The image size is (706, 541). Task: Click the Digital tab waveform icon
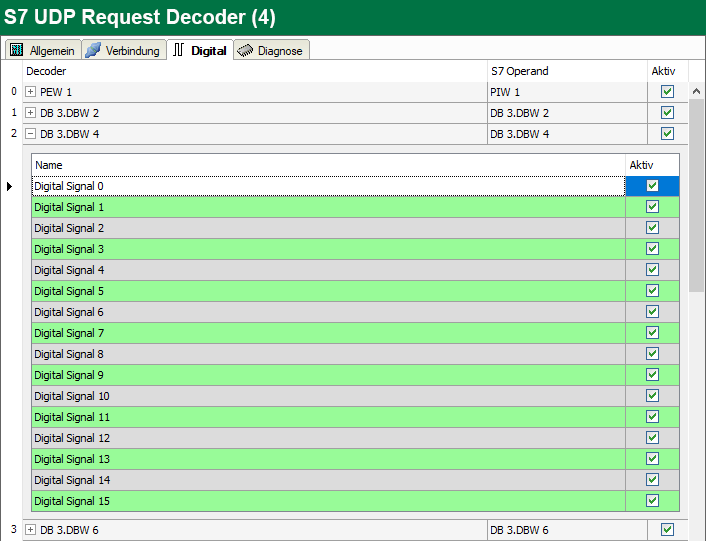178,50
